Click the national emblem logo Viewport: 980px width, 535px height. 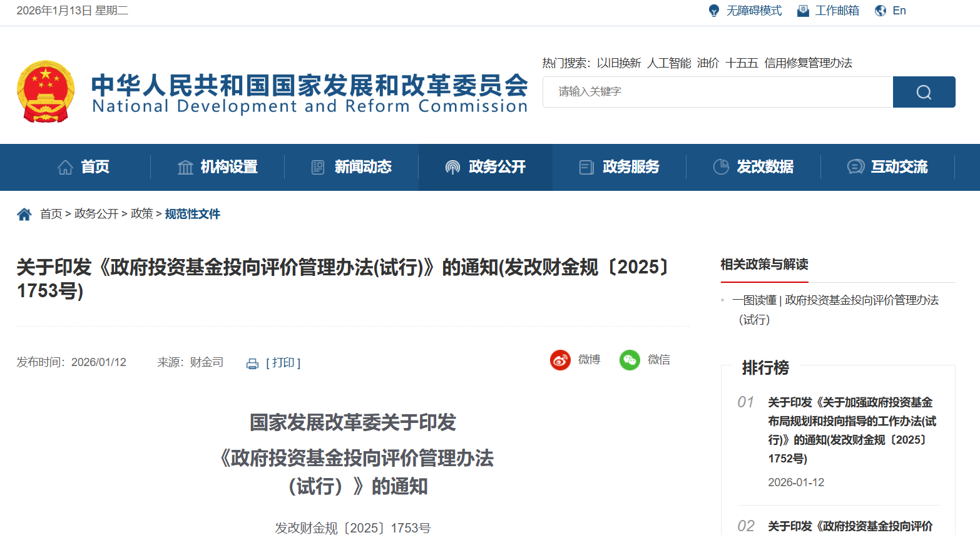coord(46,91)
